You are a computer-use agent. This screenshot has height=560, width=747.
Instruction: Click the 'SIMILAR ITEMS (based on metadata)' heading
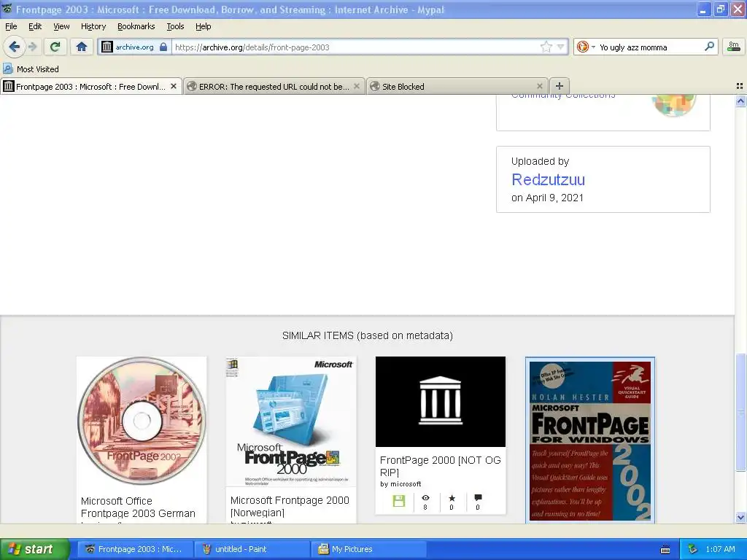coord(368,335)
